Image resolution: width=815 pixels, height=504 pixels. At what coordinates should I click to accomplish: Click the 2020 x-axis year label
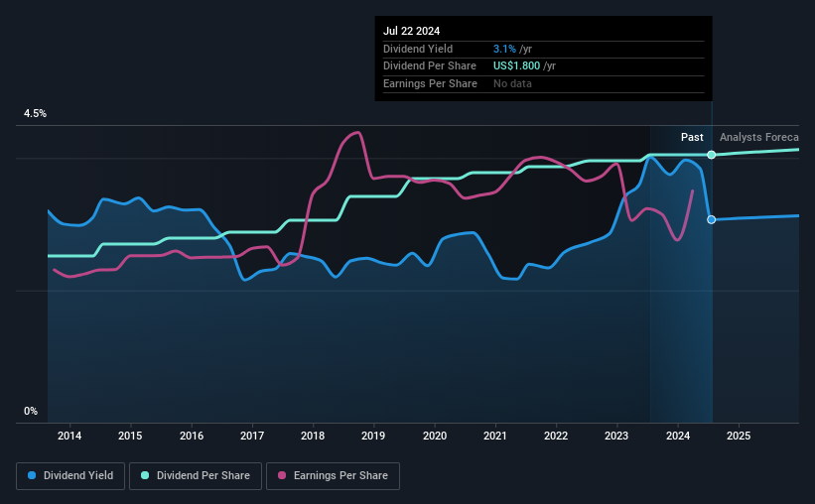point(435,436)
